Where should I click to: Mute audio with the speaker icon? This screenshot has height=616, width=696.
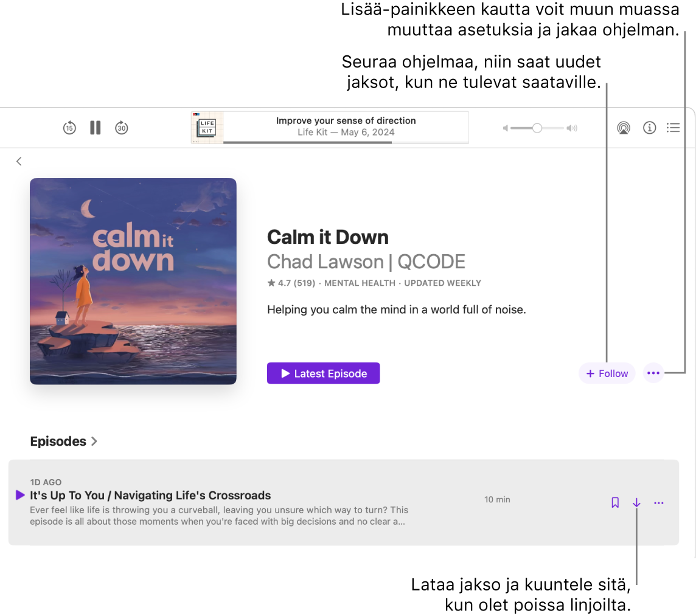[x=506, y=128]
